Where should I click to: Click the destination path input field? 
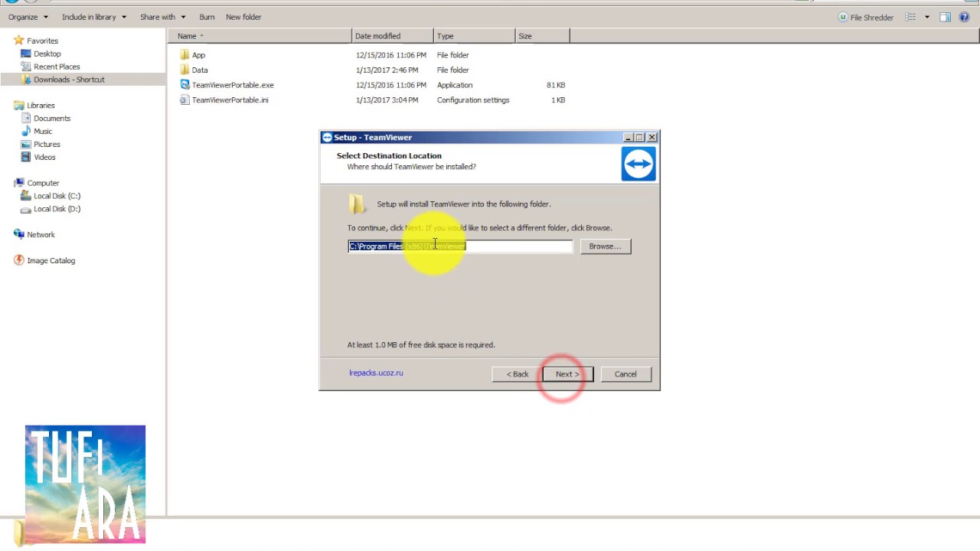[x=460, y=246]
